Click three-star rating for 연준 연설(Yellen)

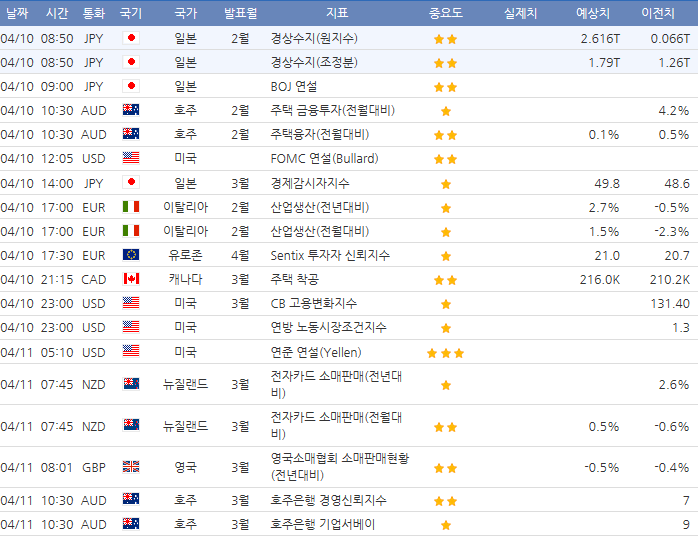pyautogui.click(x=446, y=354)
